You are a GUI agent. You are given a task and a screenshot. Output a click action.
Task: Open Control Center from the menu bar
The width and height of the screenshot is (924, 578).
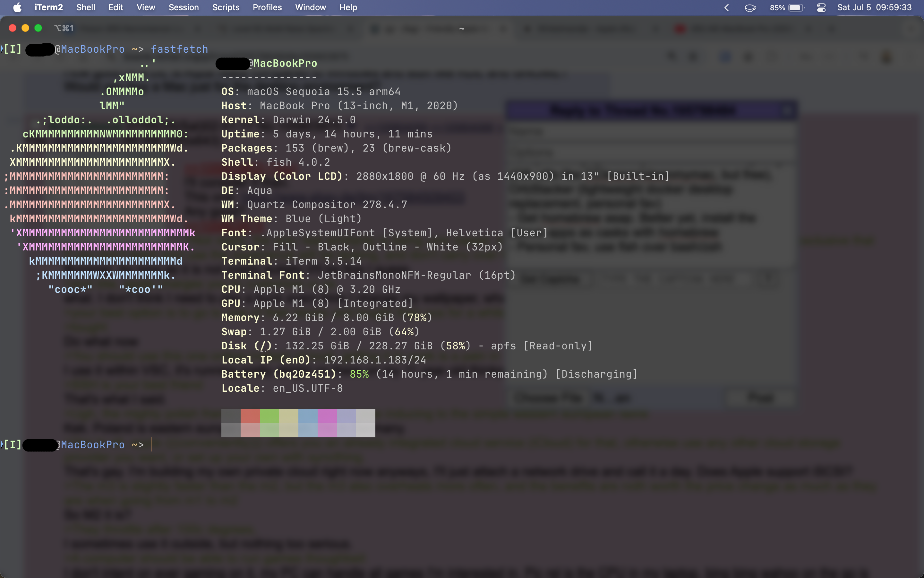tap(821, 8)
